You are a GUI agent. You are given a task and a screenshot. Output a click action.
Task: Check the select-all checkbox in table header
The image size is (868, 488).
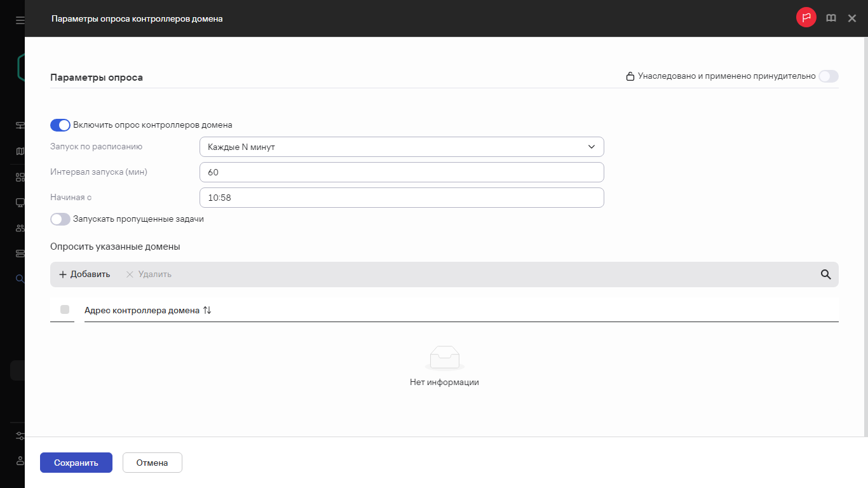click(65, 309)
